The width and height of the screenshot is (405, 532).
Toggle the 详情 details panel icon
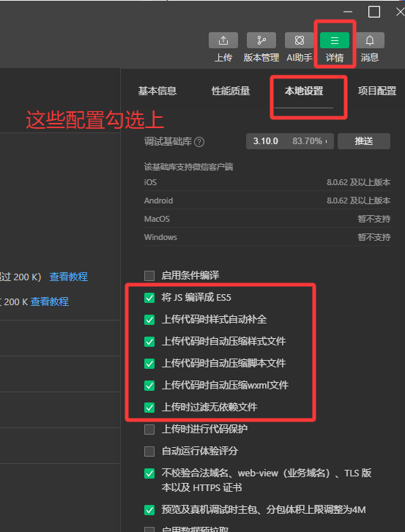click(x=335, y=40)
